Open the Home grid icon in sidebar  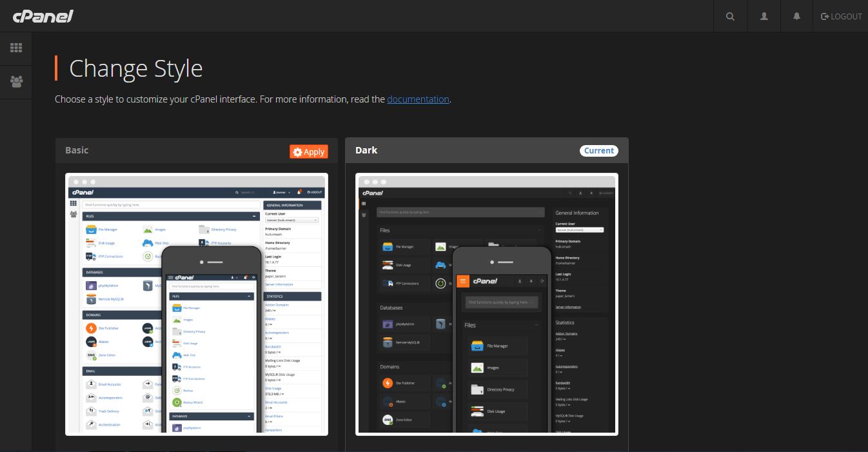(x=16, y=48)
